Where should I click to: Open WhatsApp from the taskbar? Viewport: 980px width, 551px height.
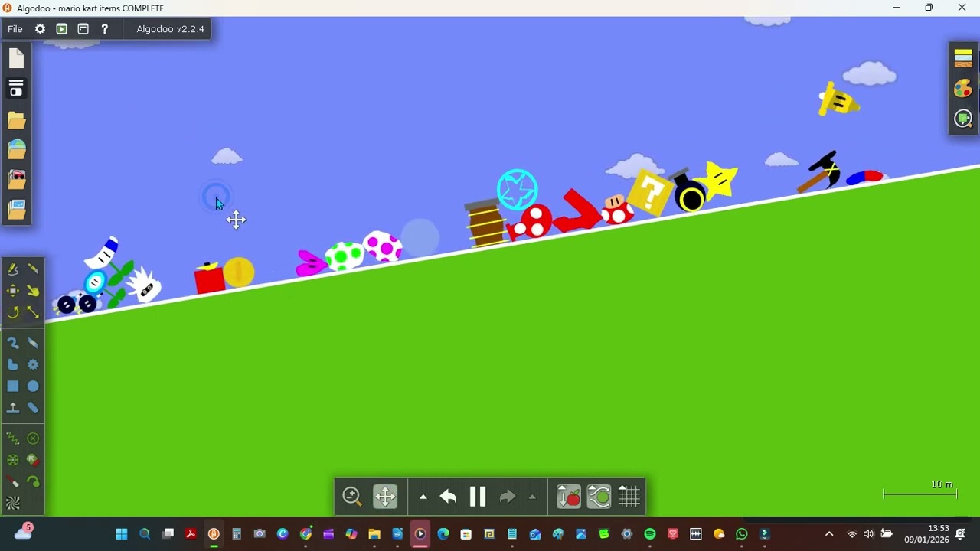coord(742,534)
